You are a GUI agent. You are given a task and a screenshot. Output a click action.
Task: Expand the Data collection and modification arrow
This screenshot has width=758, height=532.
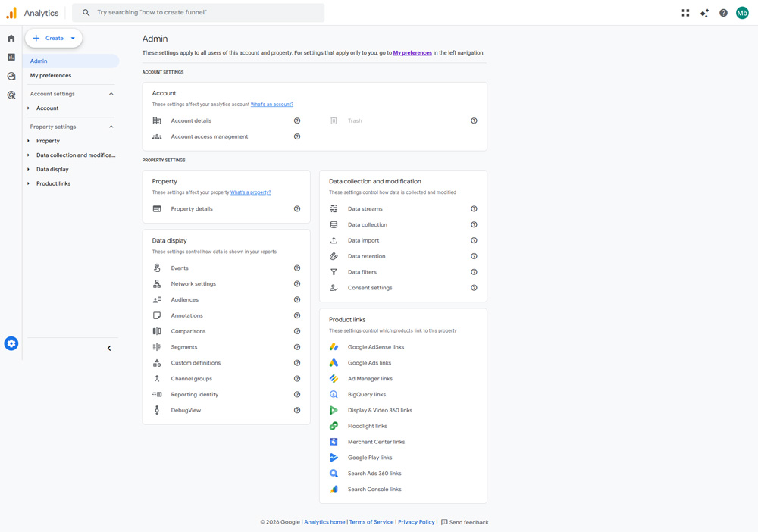[x=29, y=155]
